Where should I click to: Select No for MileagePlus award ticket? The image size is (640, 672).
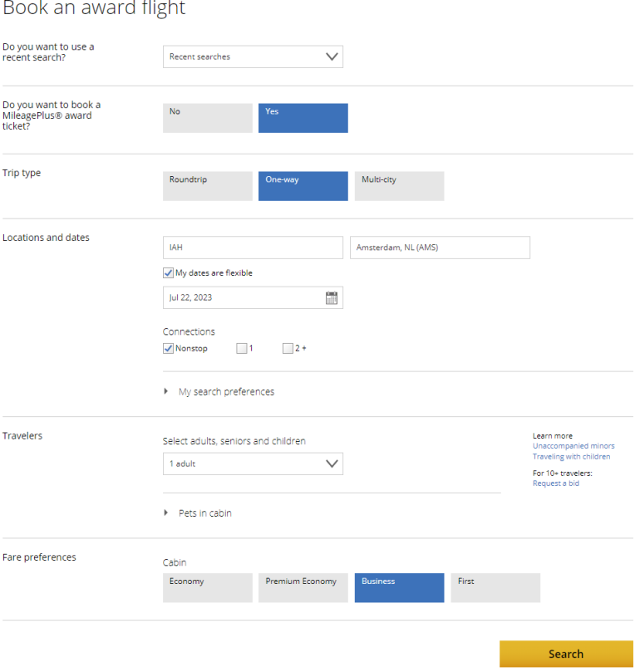(207, 118)
